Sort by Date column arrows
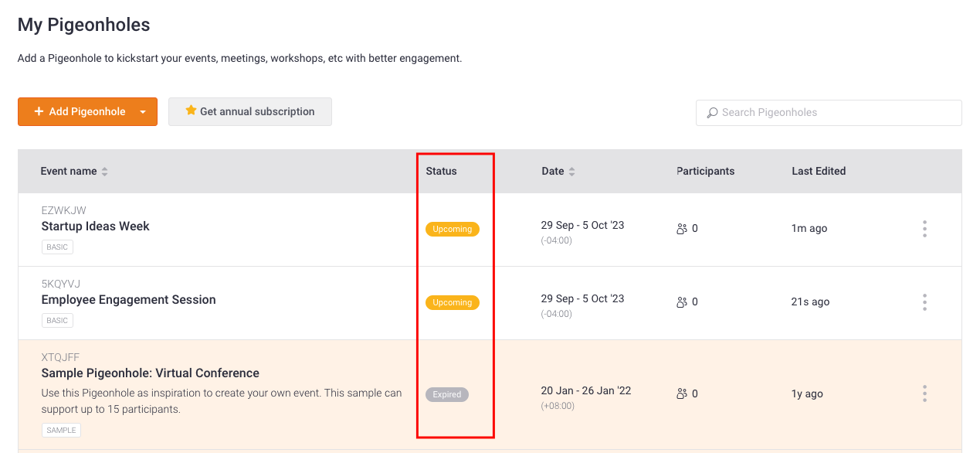Screen dimensions: 980x453 tap(572, 172)
